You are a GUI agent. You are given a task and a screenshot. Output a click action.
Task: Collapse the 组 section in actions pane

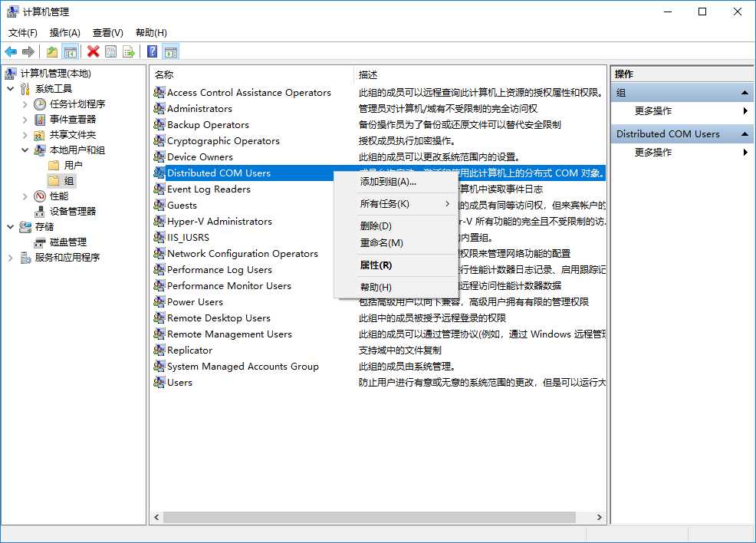coord(744,93)
